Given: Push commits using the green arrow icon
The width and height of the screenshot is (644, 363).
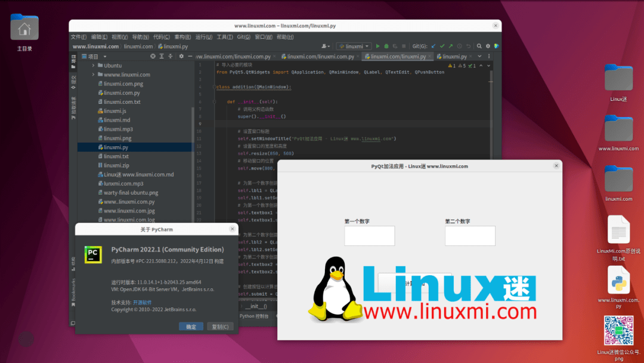Looking at the screenshot, I should [x=451, y=46].
